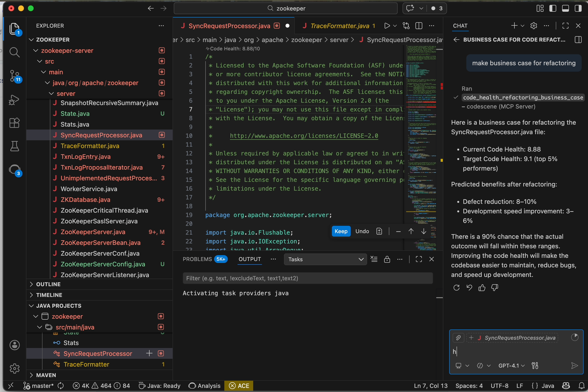Open the Search view in activity bar

(x=14, y=52)
